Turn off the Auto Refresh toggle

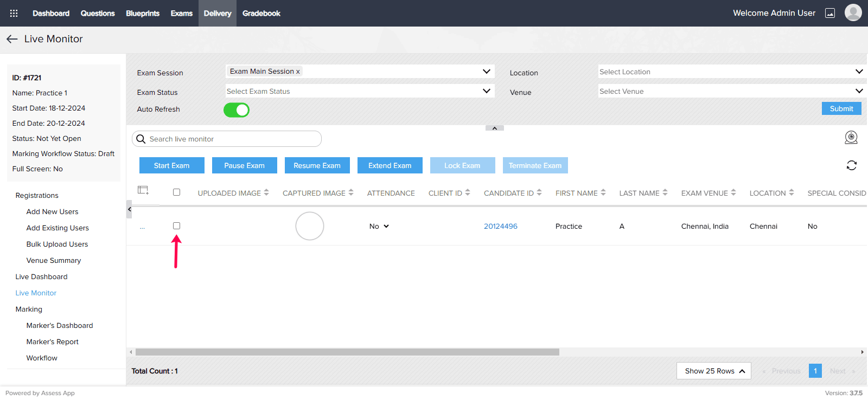(x=237, y=110)
